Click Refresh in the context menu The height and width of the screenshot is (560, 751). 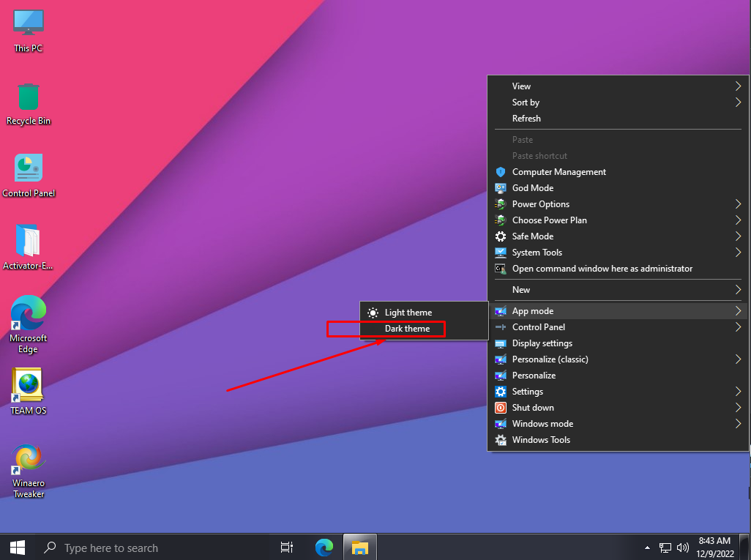click(x=526, y=119)
